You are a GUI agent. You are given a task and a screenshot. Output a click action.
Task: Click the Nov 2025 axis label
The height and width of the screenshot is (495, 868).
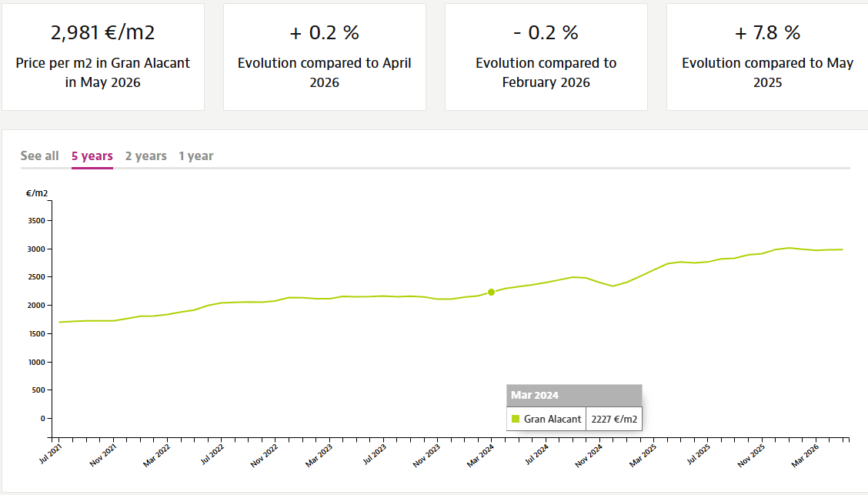click(750, 455)
